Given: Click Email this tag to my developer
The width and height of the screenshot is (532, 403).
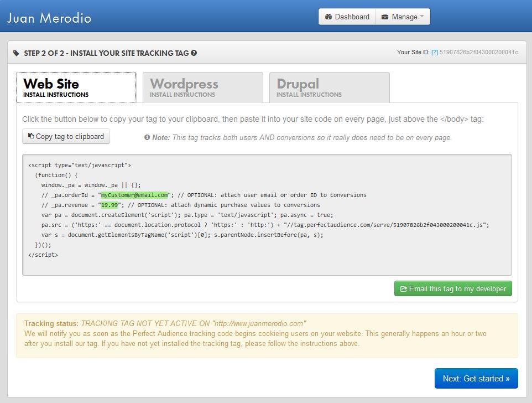Looking at the screenshot, I should (453, 288).
